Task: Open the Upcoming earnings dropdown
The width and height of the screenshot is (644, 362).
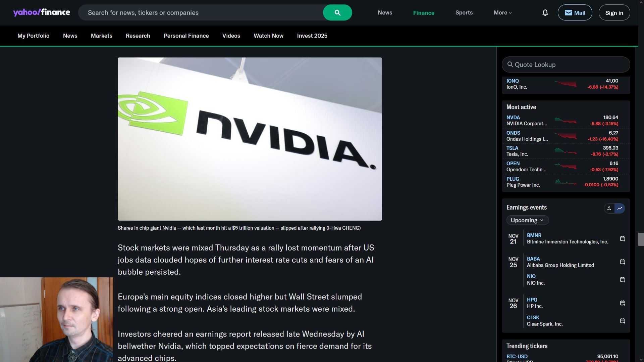Action: pos(528,220)
